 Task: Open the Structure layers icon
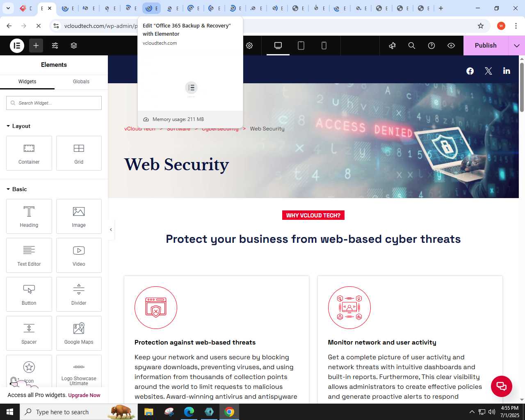(x=74, y=46)
